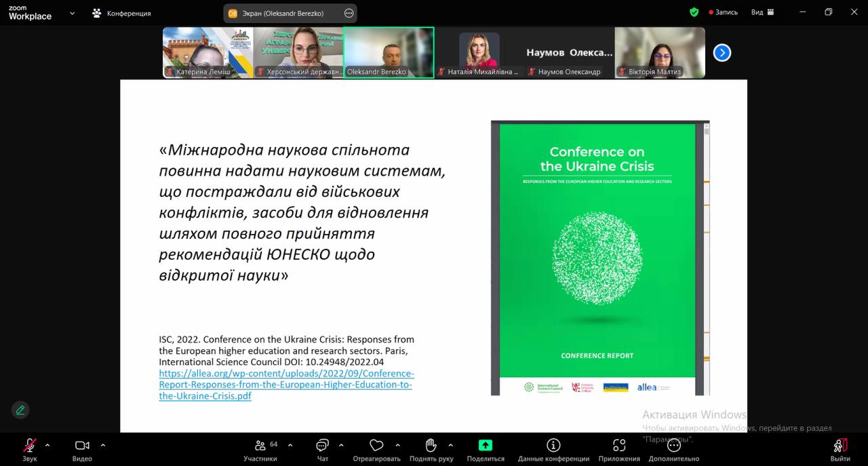Viewport: 868px width, 466px height.
Task: Select Наталія Михайлівна participant thumbnail
Action: 479,53
